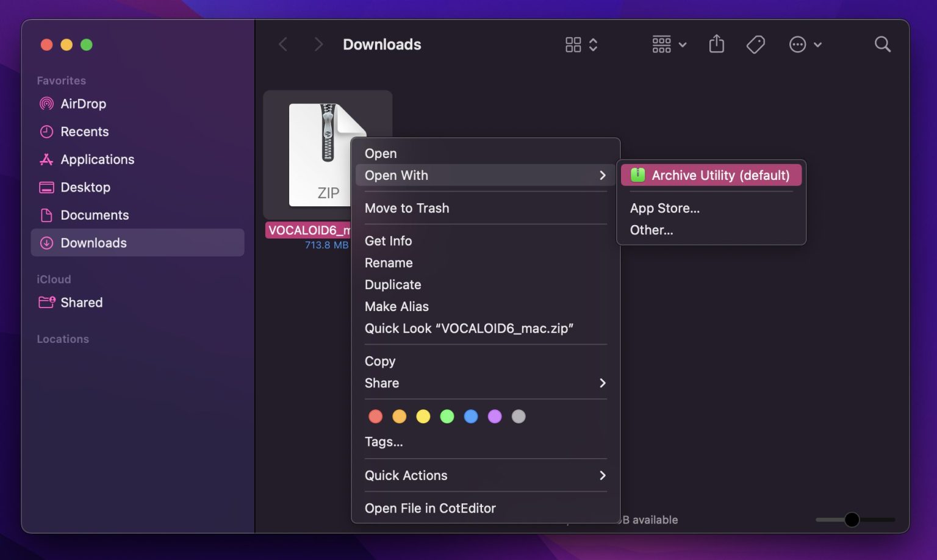The height and width of the screenshot is (560, 937).
Task: Choose Archive Utility (default) to open the zip
Action: click(710, 175)
